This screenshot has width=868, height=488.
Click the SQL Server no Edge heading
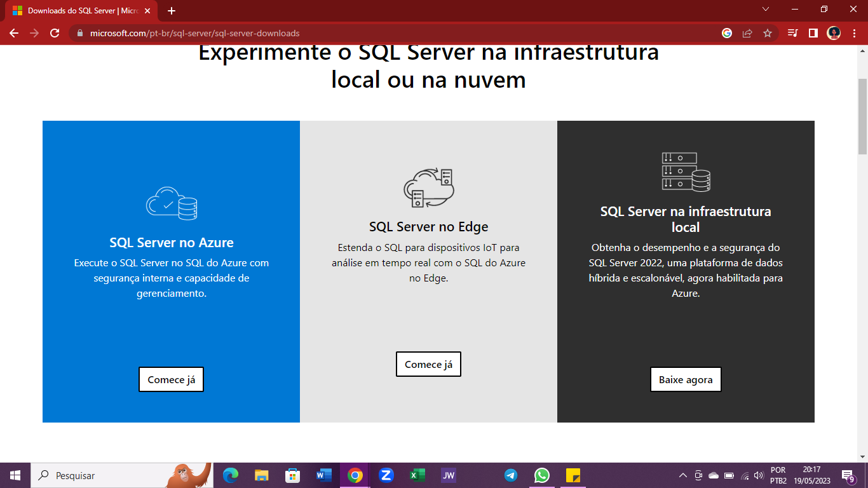(x=429, y=227)
